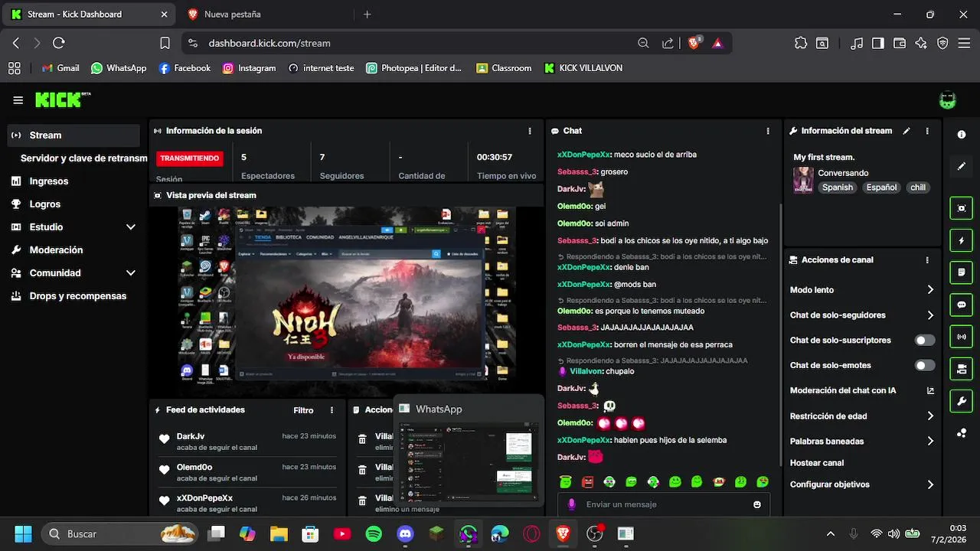
Task: Open the WhatsApp bookmark
Action: [119, 68]
